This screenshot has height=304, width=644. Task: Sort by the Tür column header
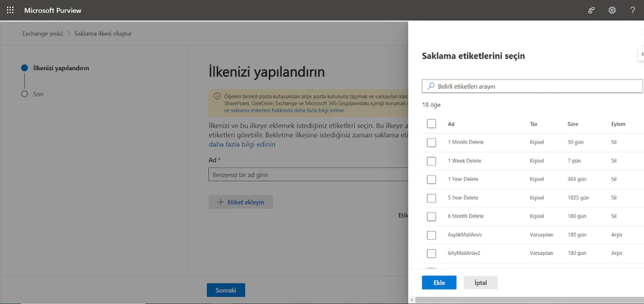[x=534, y=124]
